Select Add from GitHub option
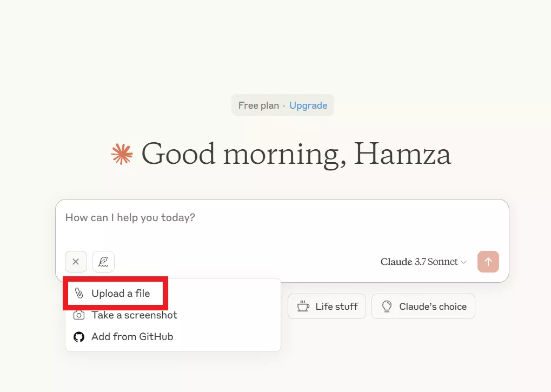Image resolution: width=551 pixels, height=392 pixels. pyautogui.click(x=132, y=337)
